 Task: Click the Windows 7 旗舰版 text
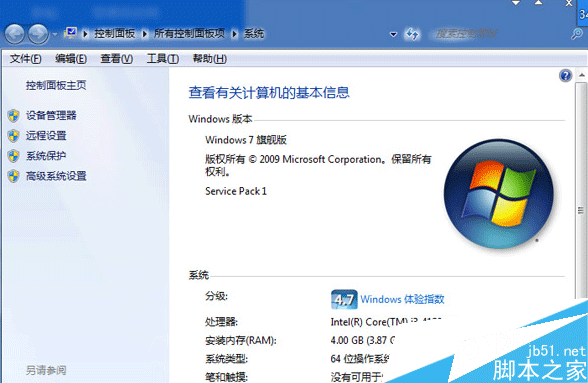point(246,140)
